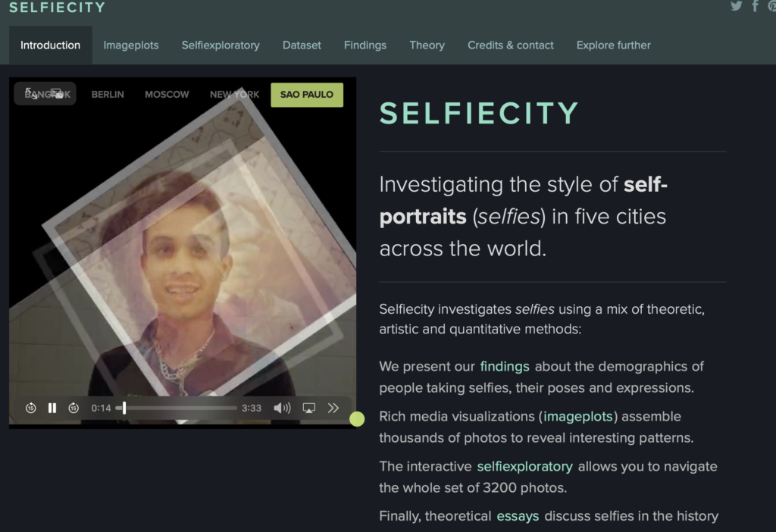Select the BERLIN city label
This screenshot has width=776, height=532.
tap(108, 95)
